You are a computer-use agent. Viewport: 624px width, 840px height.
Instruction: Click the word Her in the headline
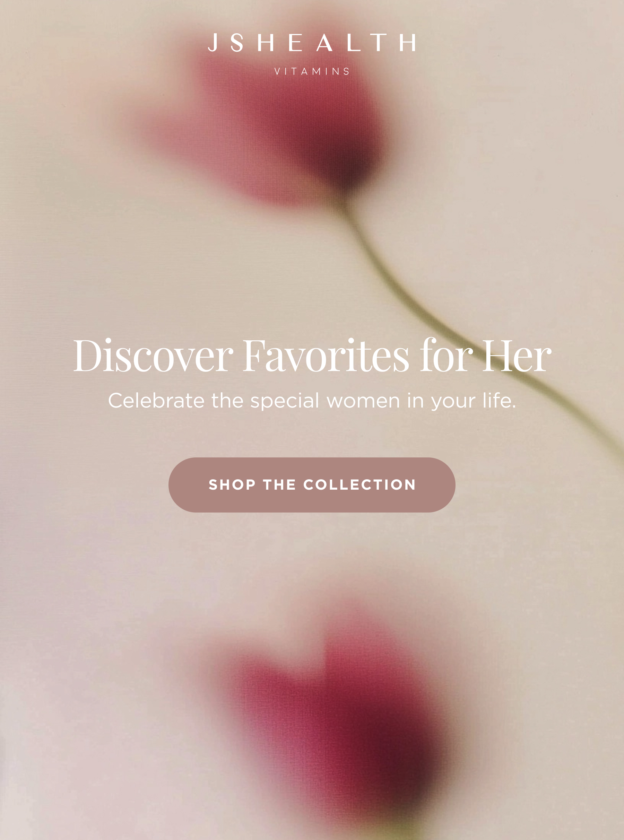[x=517, y=355]
